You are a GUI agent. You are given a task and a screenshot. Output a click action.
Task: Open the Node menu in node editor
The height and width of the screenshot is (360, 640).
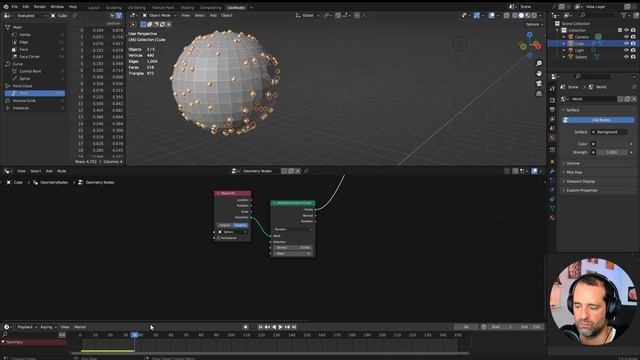tap(62, 171)
